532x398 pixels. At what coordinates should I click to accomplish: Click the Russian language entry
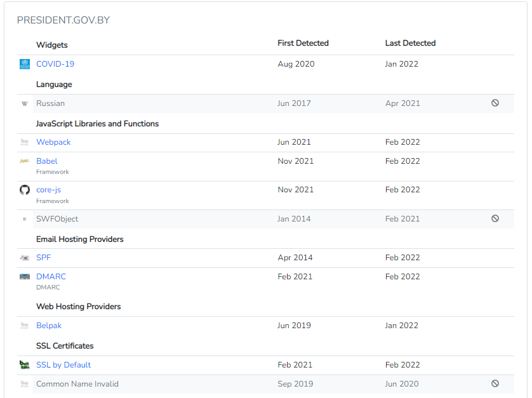[50, 103]
